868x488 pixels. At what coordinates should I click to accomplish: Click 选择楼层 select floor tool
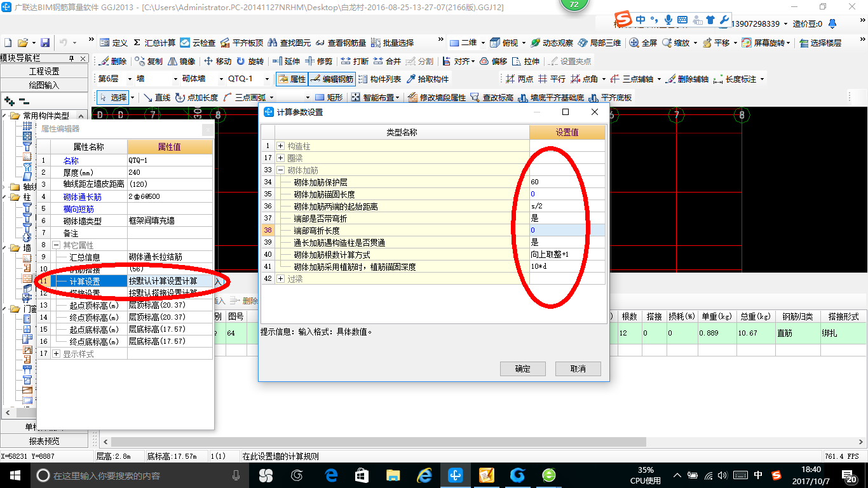coord(820,43)
